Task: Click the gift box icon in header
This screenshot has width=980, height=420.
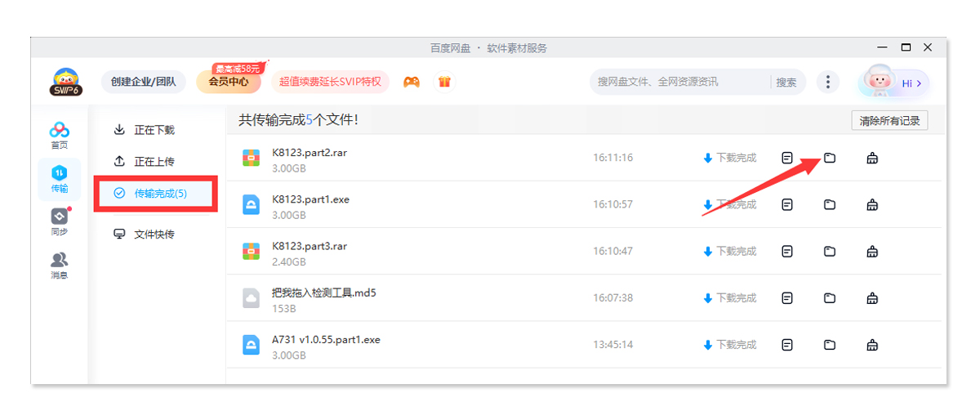Action: point(444,82)
